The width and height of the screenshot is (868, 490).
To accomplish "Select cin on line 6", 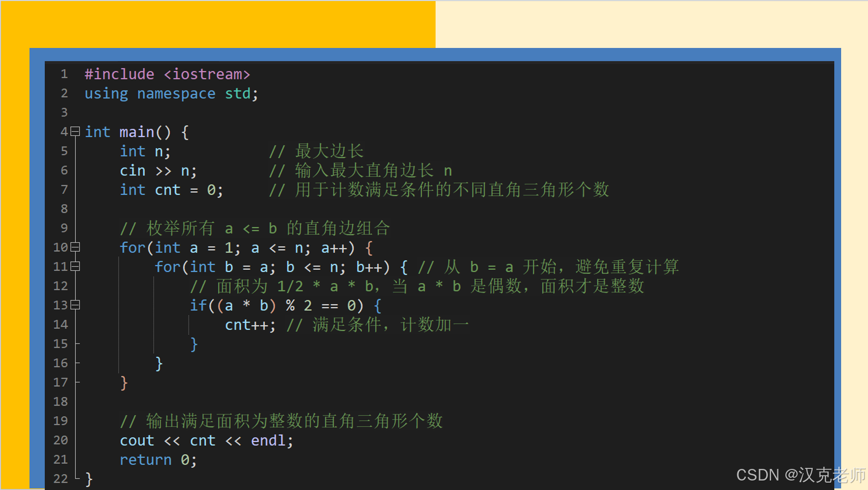I will coord(132,170).
